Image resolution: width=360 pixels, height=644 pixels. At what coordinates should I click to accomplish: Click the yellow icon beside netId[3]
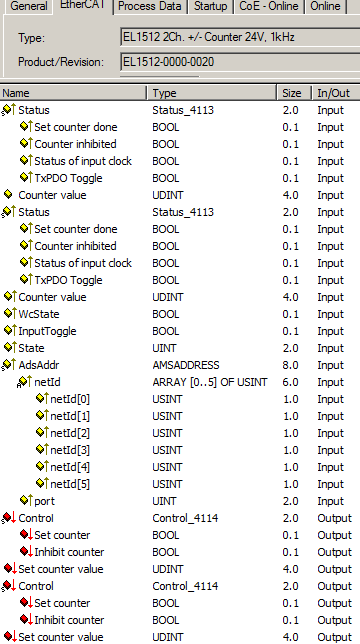pyautogui.click(x=42, y=450)
